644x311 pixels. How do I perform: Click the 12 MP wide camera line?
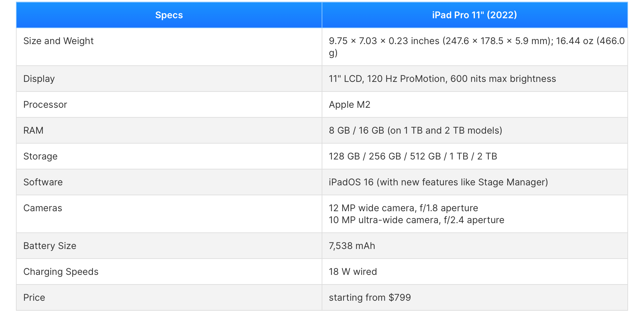pyautogui.click(x=403, y=208)
